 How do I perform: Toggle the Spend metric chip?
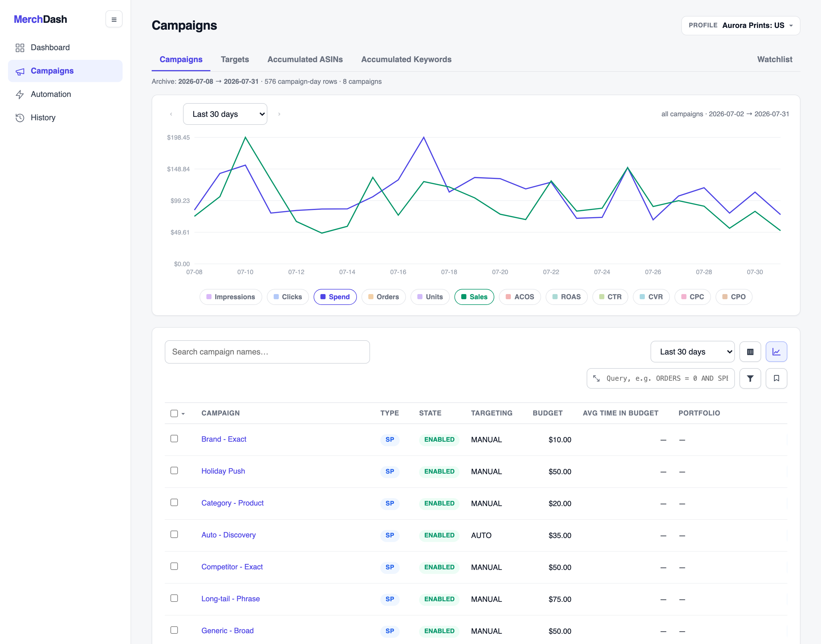click(335, 297)
